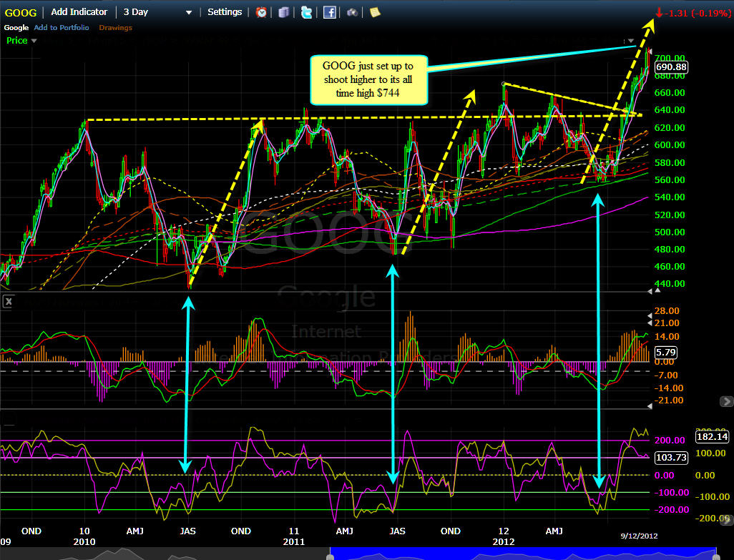
Task: Click the small triangle marker near 700.00
Action: click(x=650, y=51)
